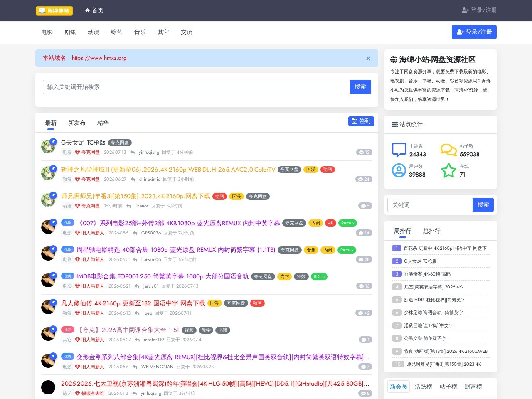Click black avatar beside 跨年演唱会 thread
Screen dimensions: 532x399
48,387
